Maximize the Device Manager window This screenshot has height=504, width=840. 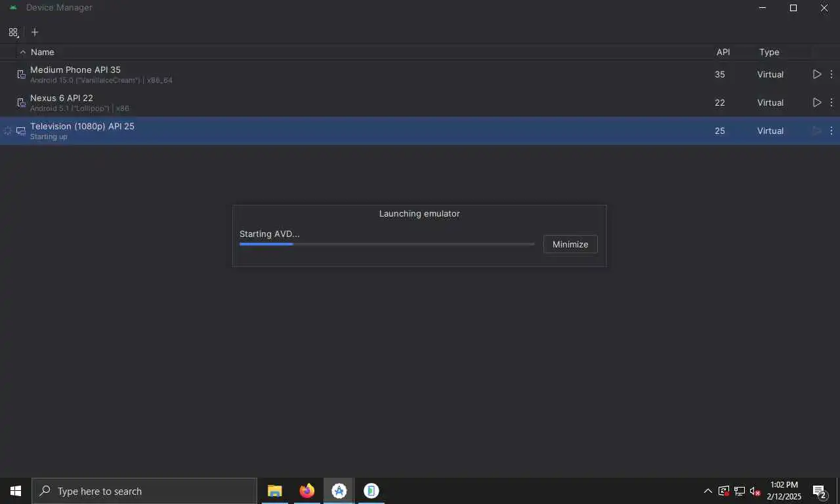(793, 8)
